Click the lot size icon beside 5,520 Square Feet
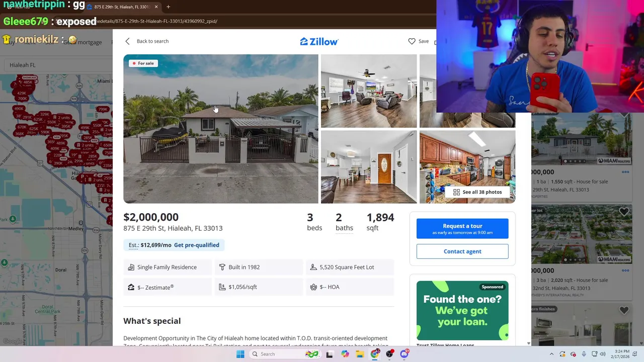Screen dimensions: 644x362 [313, 267]
